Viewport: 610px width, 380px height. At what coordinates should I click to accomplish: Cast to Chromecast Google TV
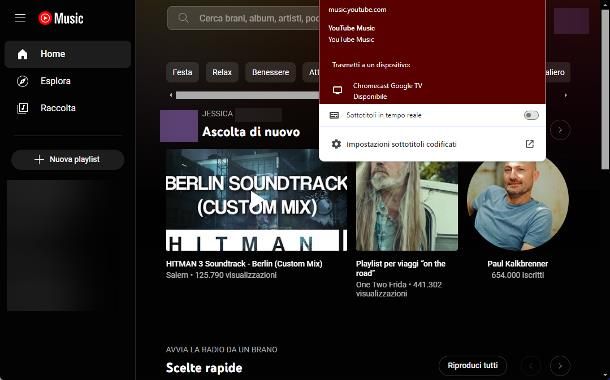click(x=432, y=91)
